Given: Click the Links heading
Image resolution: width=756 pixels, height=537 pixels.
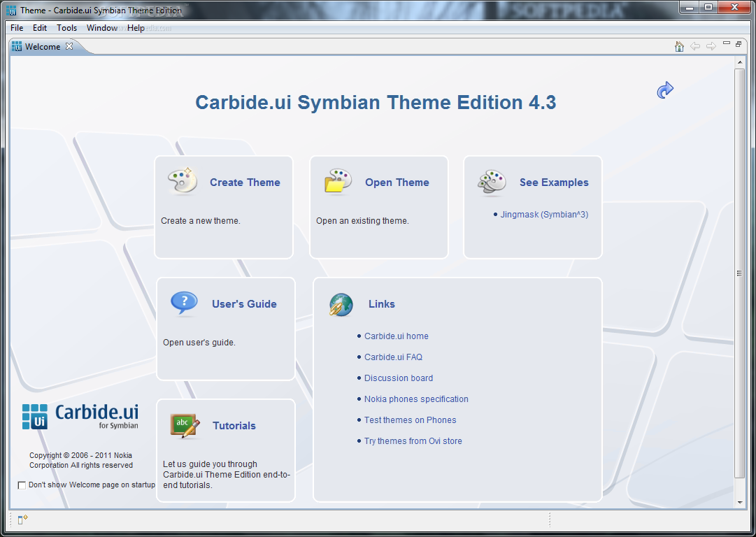Looking at the screenshot, I should [382, 303].
